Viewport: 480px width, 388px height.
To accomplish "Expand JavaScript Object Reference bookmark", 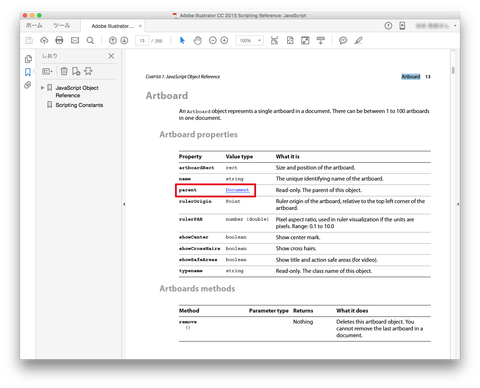I will click(x=42, y=88).
